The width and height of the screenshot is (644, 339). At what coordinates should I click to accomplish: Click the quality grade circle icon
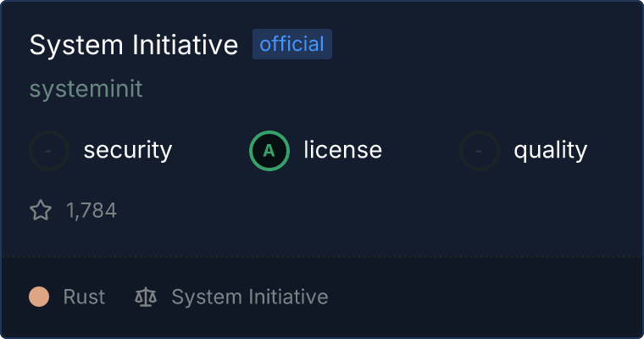(480, 151)
